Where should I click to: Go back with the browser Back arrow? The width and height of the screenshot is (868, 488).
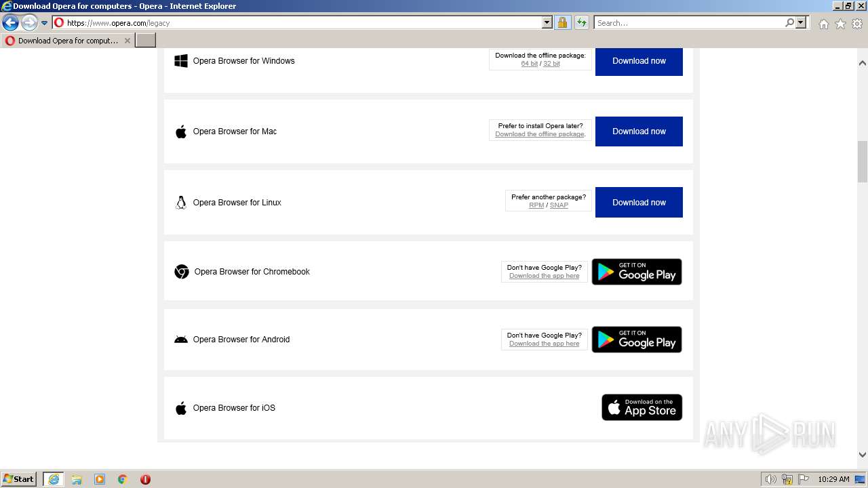click(x=10, y=23)
